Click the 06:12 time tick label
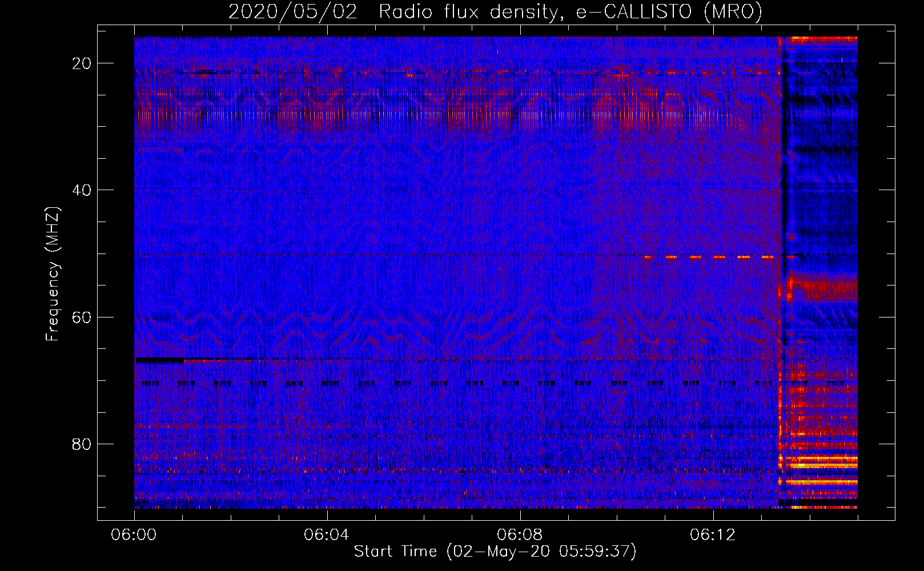The width and height of the screenshot is (924, 571). tap(713, 535)
